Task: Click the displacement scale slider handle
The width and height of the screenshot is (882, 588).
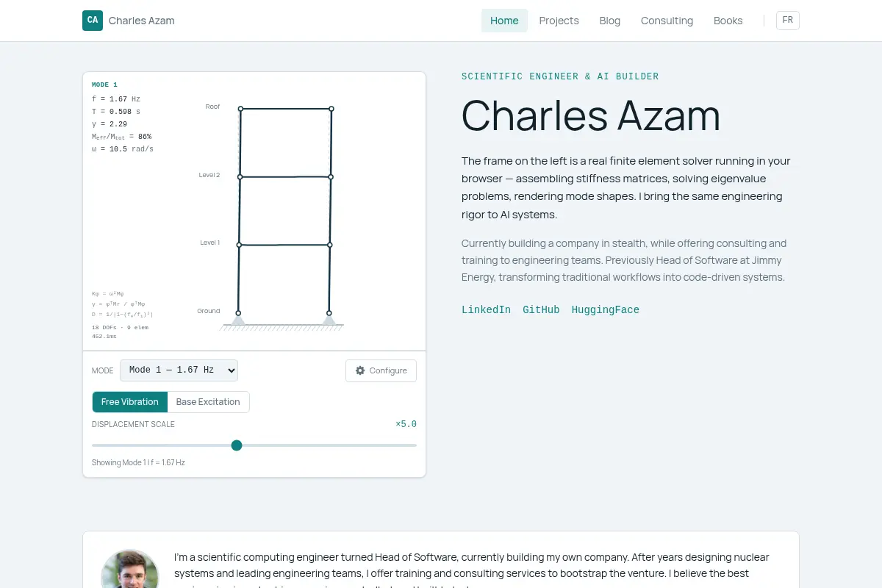Action: coord(237,445)
